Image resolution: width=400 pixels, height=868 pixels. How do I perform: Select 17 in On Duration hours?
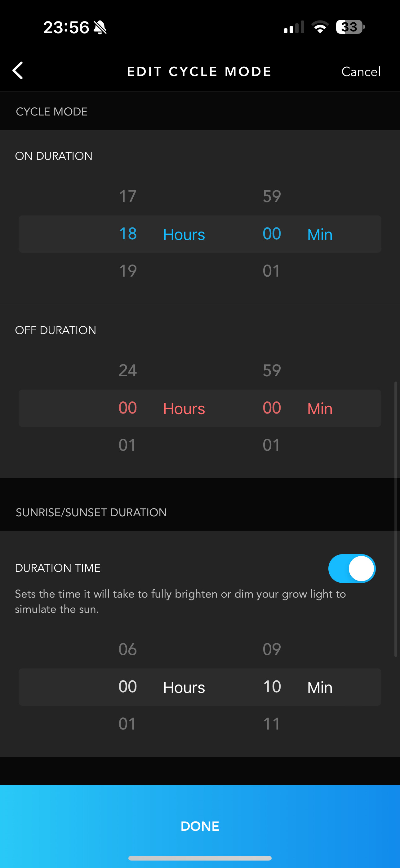click(128, 197)
